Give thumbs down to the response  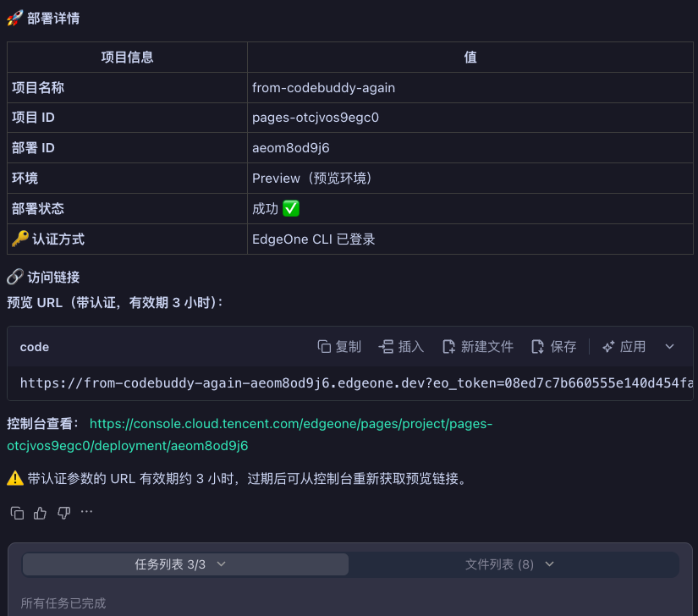(63, 513)
